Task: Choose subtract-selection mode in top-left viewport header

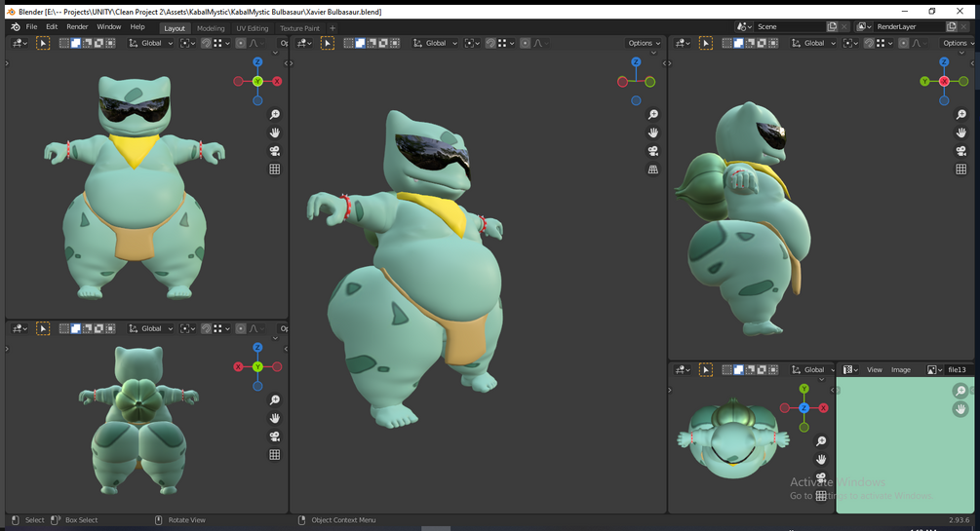Action: coord(88,43)
